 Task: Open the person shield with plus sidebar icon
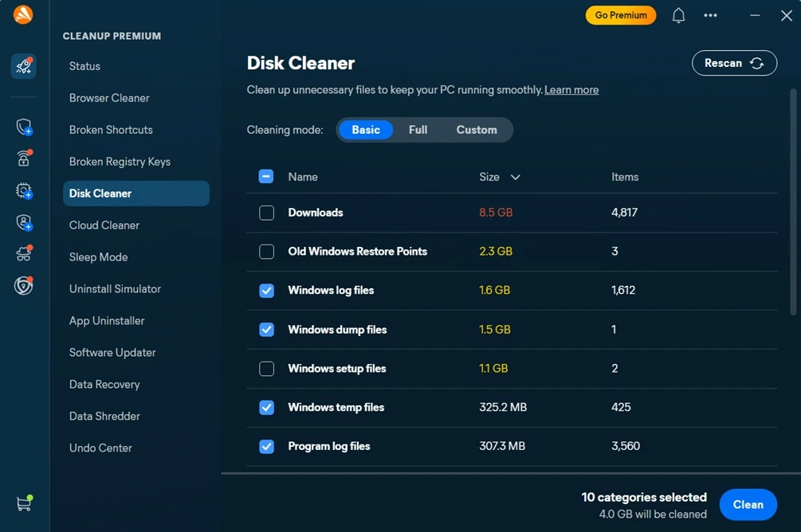tap(23, 222)
